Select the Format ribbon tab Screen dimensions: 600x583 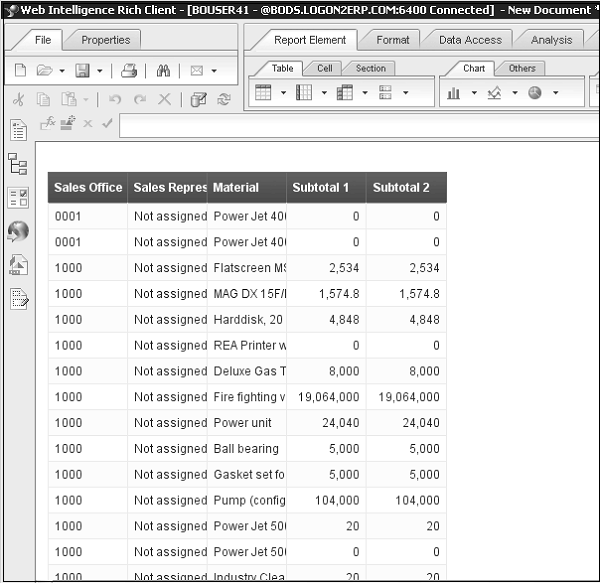(x=392, y=40)
